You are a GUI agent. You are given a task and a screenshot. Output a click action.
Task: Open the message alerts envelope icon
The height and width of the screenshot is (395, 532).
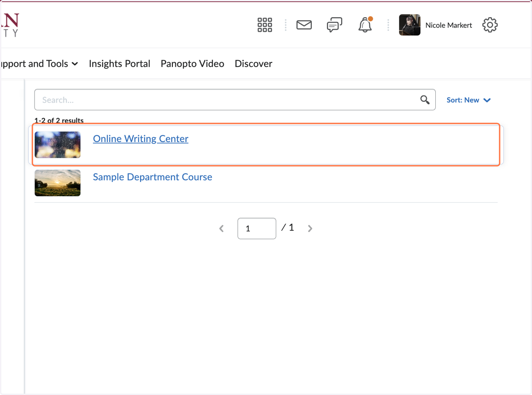coord(304,25)
